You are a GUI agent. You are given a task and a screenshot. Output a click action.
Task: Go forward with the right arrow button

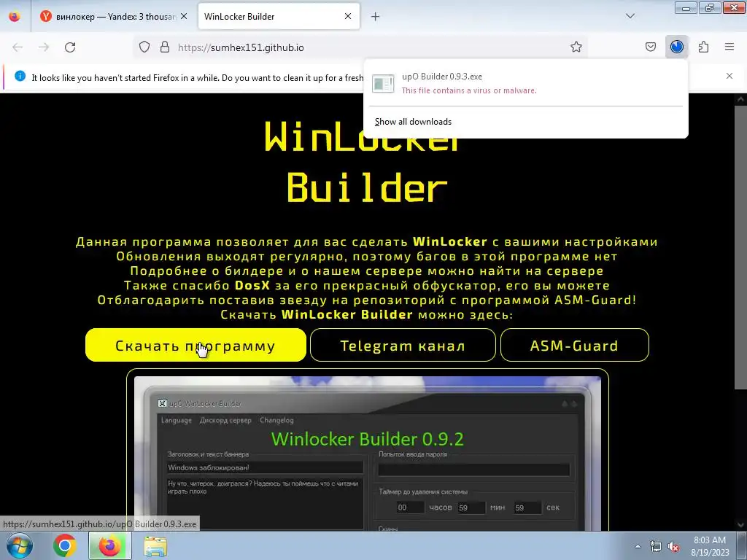[x=44, y=47]
